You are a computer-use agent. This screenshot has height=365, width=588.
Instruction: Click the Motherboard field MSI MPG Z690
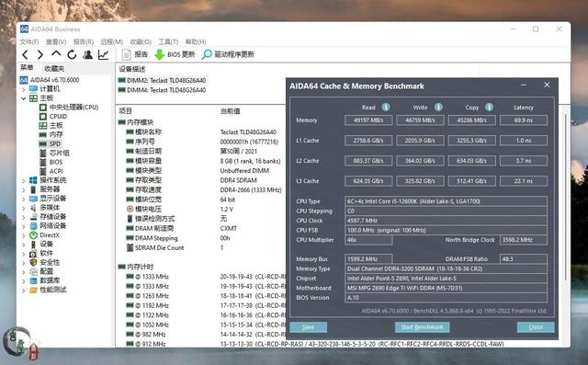pyautogui.click(x=446, y=288)
